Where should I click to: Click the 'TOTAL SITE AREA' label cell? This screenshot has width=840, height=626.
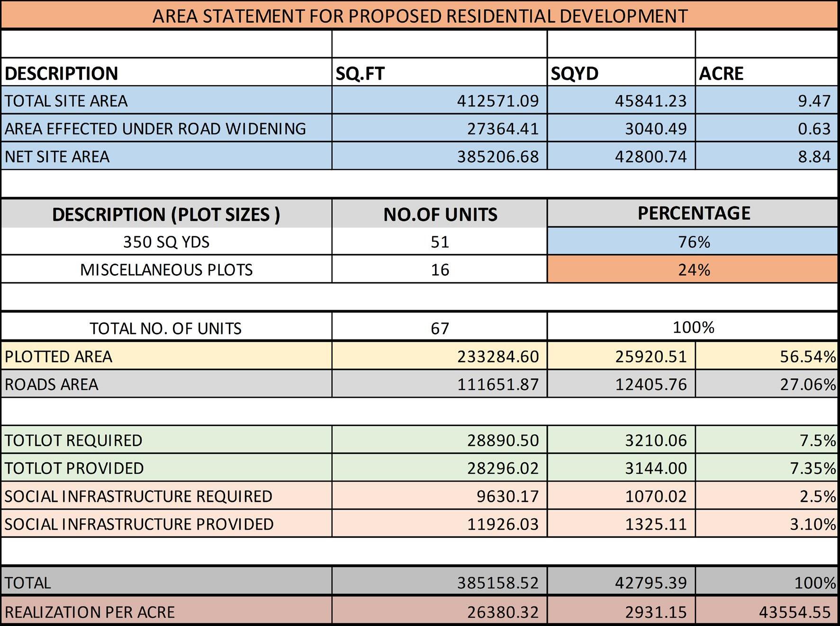pos(166,100)
